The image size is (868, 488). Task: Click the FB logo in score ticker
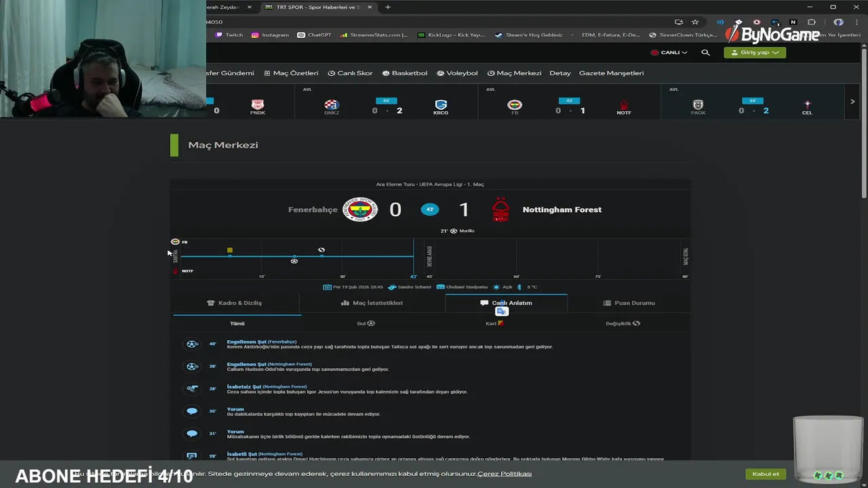(515, 104)
